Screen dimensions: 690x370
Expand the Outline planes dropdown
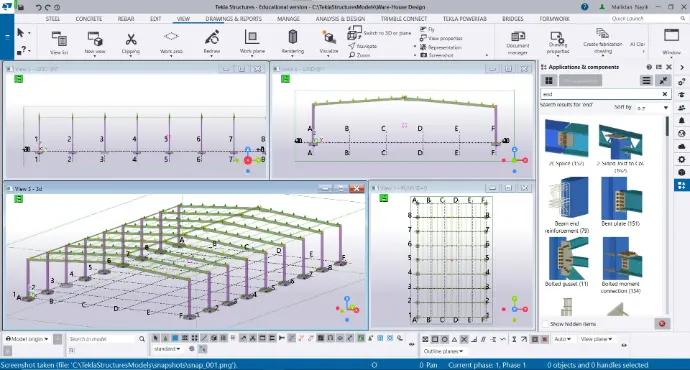(x=443, y=351)
